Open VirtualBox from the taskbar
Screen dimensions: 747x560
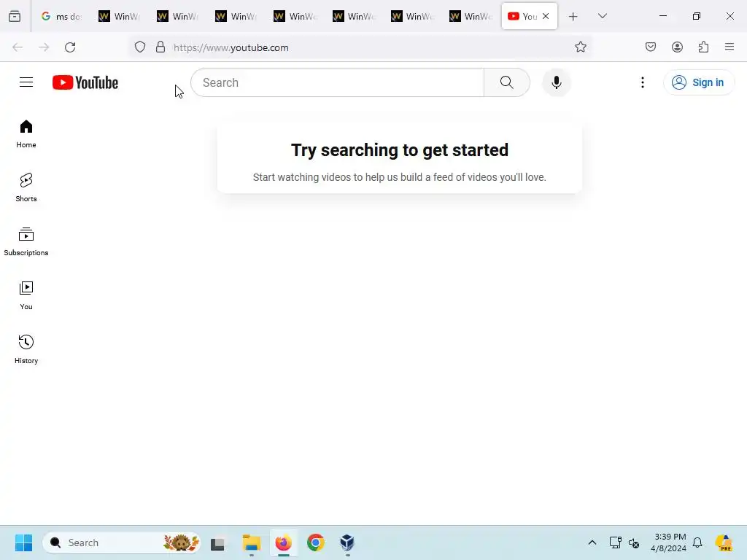click(347, 542)
